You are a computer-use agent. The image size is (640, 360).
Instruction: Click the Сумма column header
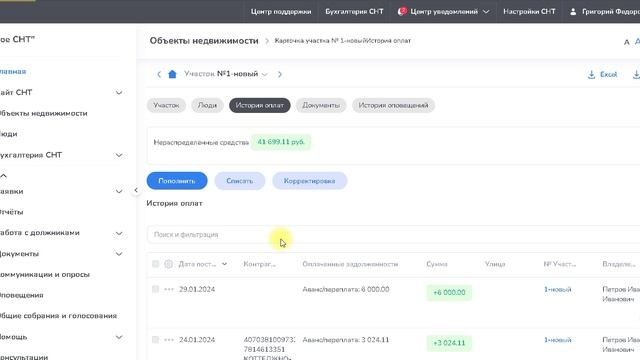pos(437,264)
